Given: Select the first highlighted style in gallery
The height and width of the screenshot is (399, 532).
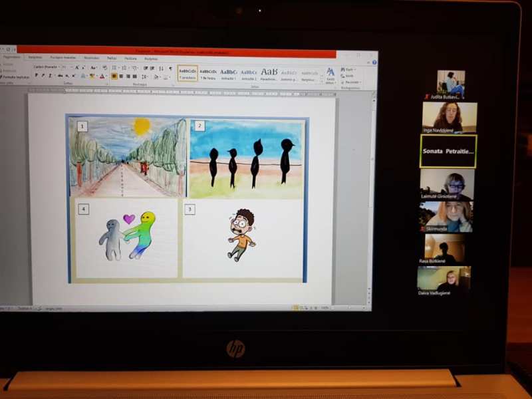Looking at the screenshot, I should pyautogui.click(x=188, y=73).
